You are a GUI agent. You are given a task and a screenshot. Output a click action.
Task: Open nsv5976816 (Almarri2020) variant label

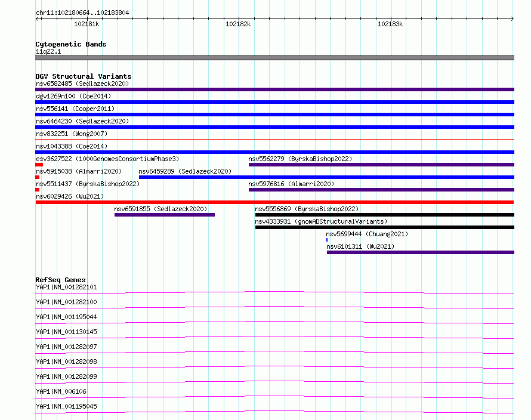coord(291,184)
